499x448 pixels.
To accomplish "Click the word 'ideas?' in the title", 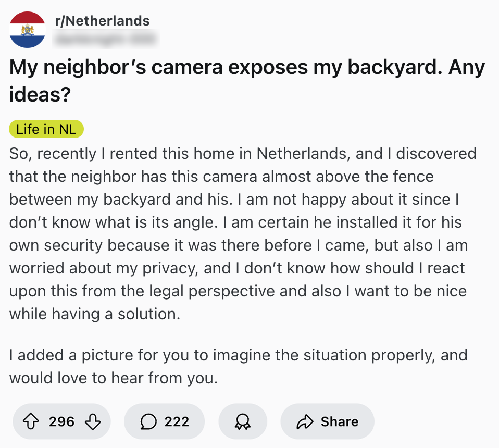I will coord(40,95).
